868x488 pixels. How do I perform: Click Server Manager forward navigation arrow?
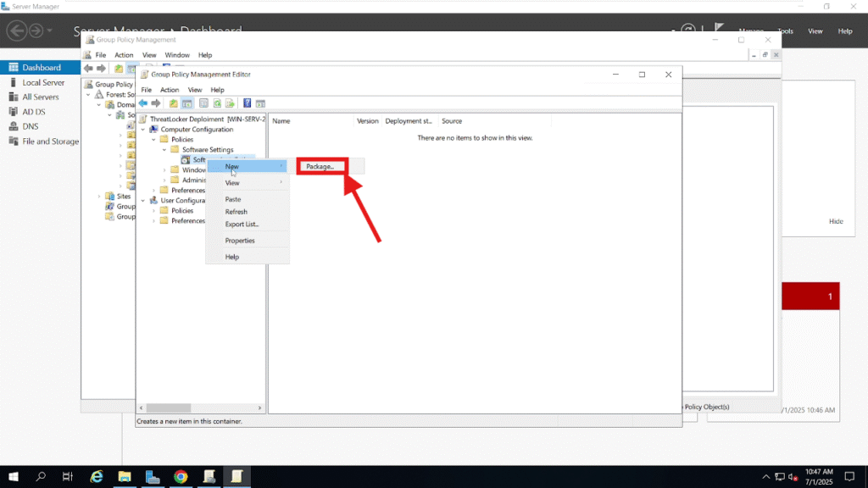tap(36, 30)
